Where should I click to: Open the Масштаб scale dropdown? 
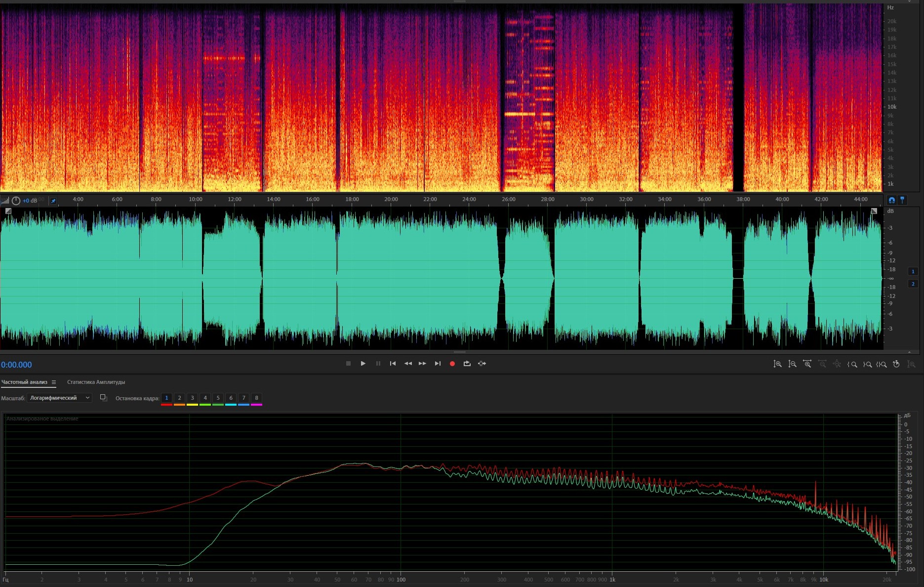click(x=59, y=398)
